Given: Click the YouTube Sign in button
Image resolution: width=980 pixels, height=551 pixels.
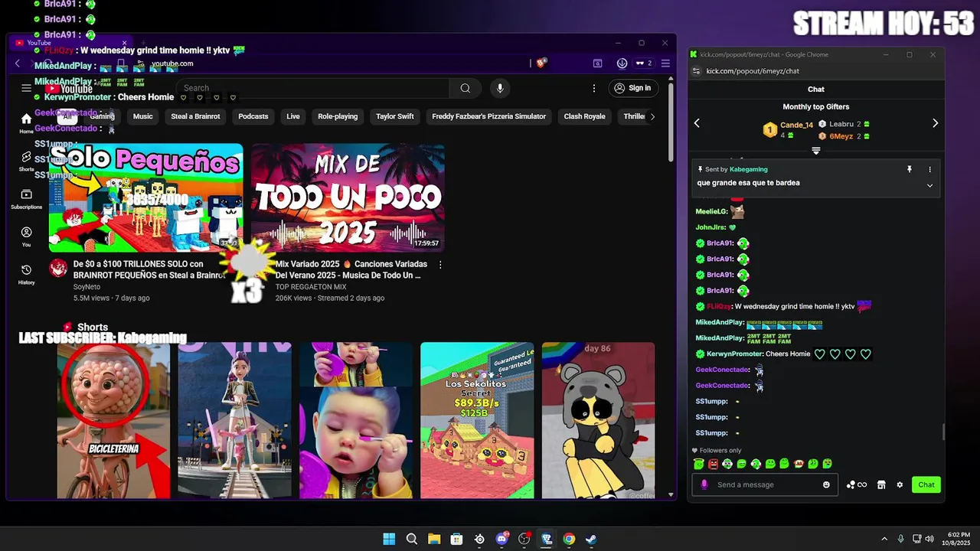Looking at the screenshot, I should (632, 88).
